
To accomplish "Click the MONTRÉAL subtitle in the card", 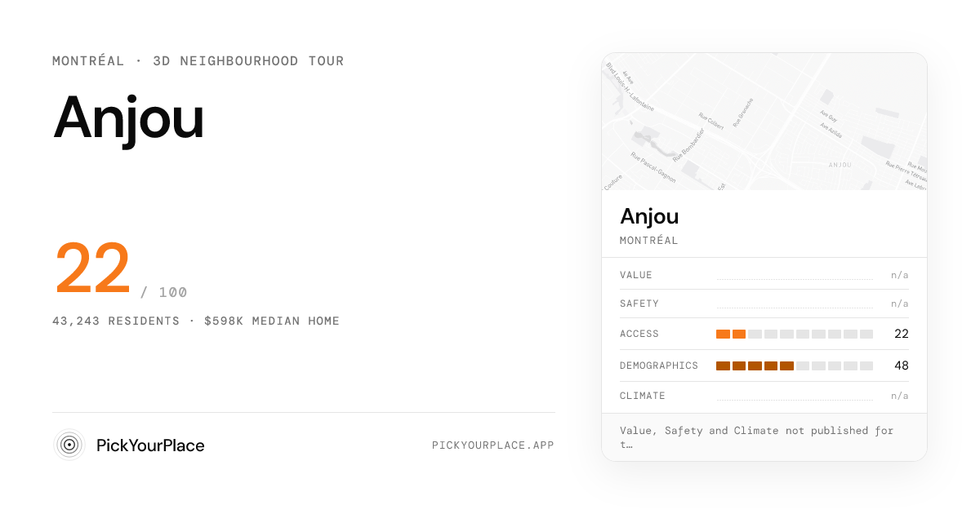I will tap(649, 241).
